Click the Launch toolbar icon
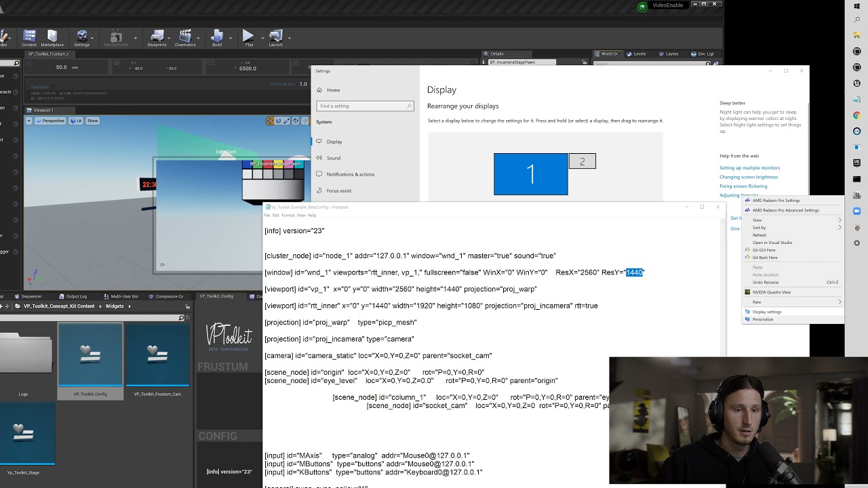 click(275, 38)
